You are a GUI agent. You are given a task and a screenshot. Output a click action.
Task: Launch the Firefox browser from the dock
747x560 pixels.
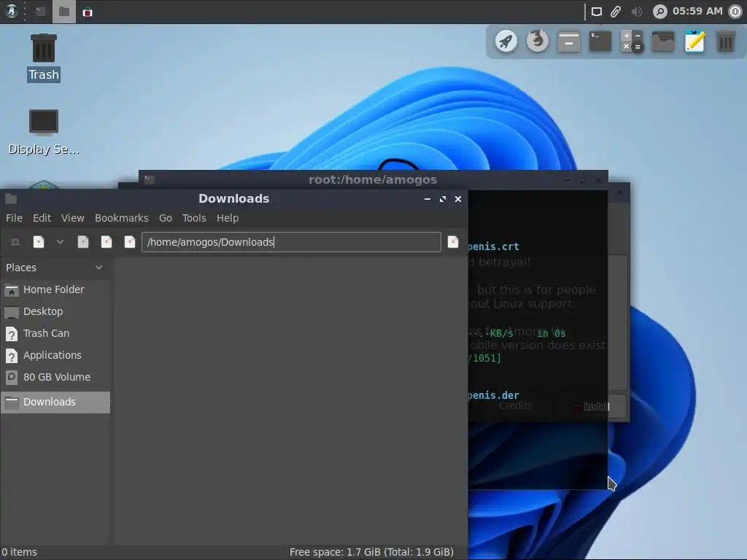pyautogui.click(x=538, y=42)
